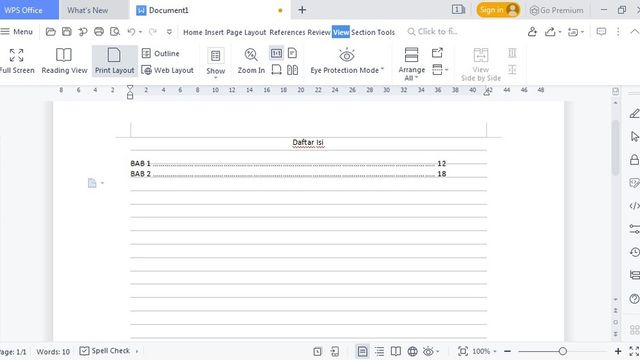Open the help question icon in sidebar

click(x=634, y=299)
